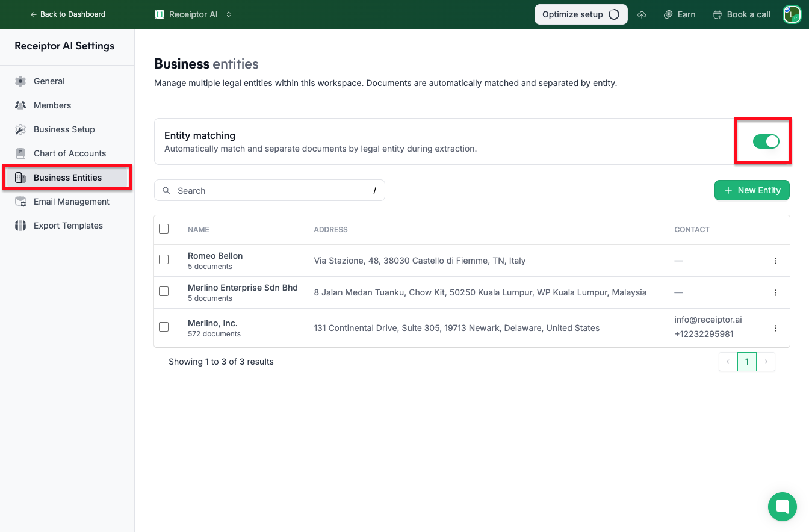The height and width of the screenshot is (532, 809).
Task: Click the Showing 1 to 3 results text
Action: point(221,362)
